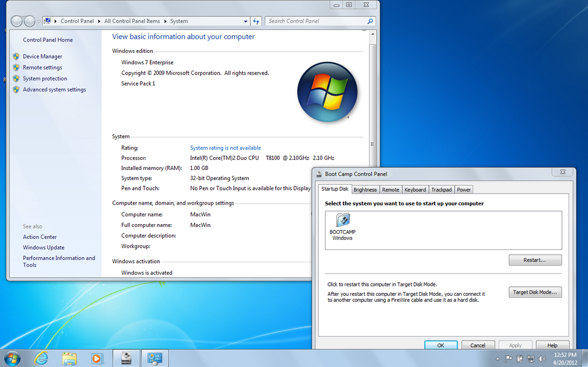Open address bar history dropdown
Image resolution: width=588 pixels, height=367 pixels.
[246, 21]
